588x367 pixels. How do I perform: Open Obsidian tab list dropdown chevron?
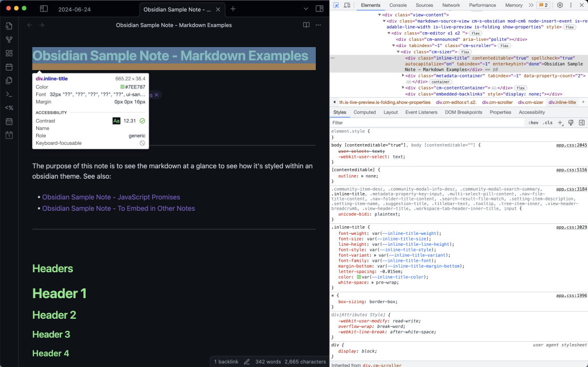pos(306,9)
